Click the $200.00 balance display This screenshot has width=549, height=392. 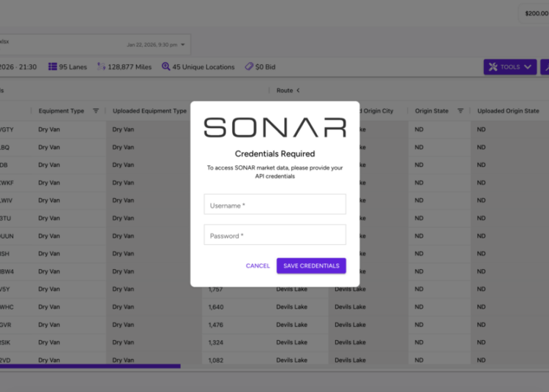coord(537,14)
